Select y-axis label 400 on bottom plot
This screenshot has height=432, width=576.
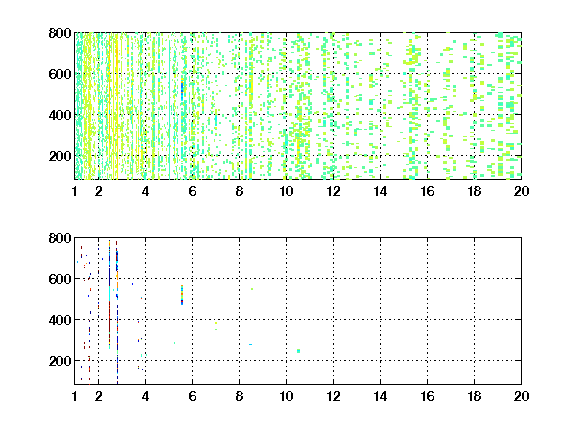[x=60, y=320]
